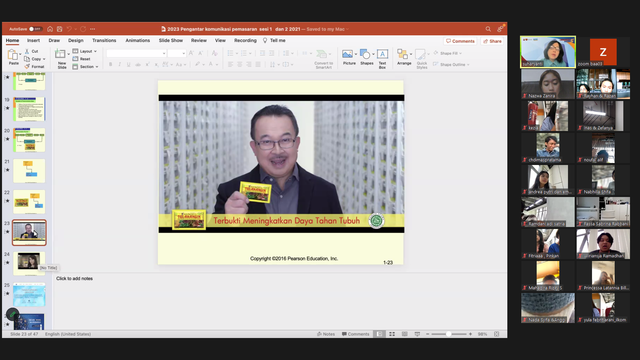Click the Reset slide button

coord(82,59)
